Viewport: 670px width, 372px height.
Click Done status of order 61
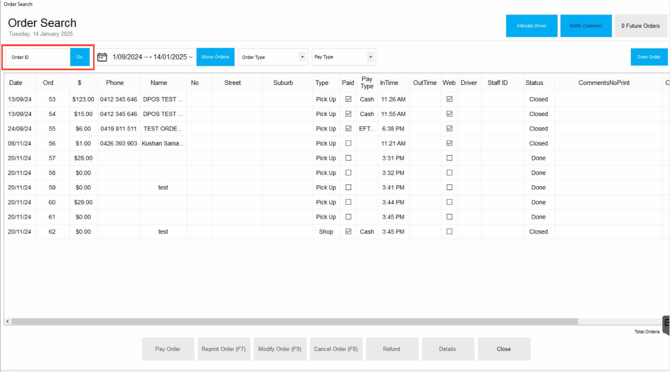(x=538, y=217)
